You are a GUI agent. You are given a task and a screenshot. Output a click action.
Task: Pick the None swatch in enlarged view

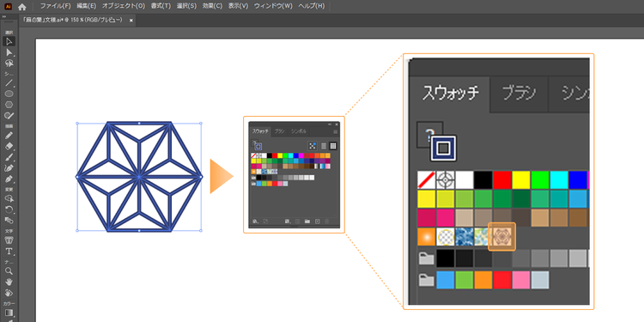426,180
